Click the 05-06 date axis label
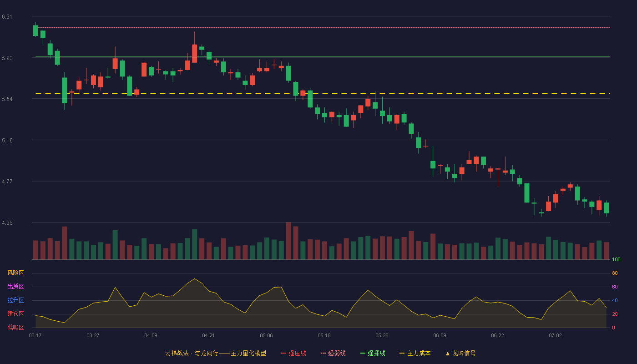The width and height of the screenshot is (637, 364). coord(266,335)
